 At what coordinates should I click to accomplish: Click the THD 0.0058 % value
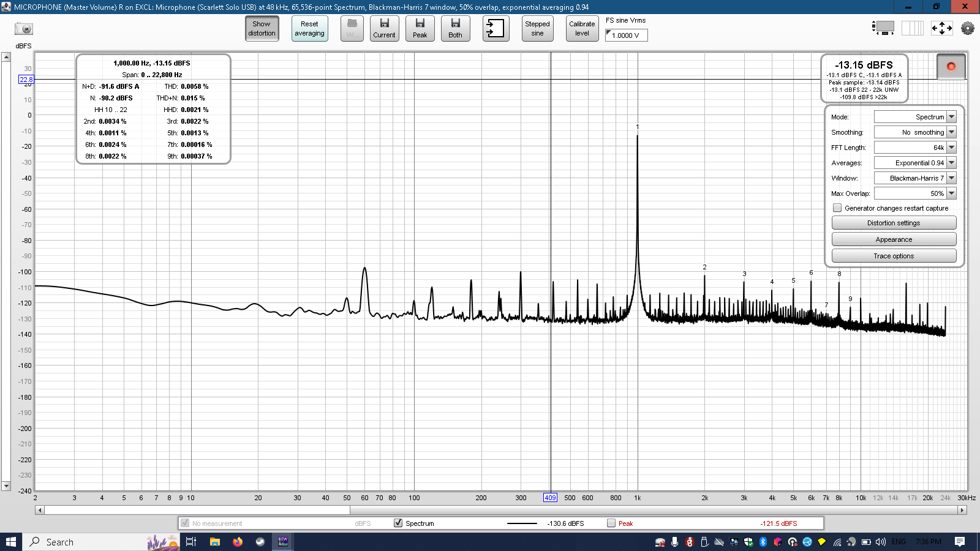pyautogui.click(x=195, y=86)
